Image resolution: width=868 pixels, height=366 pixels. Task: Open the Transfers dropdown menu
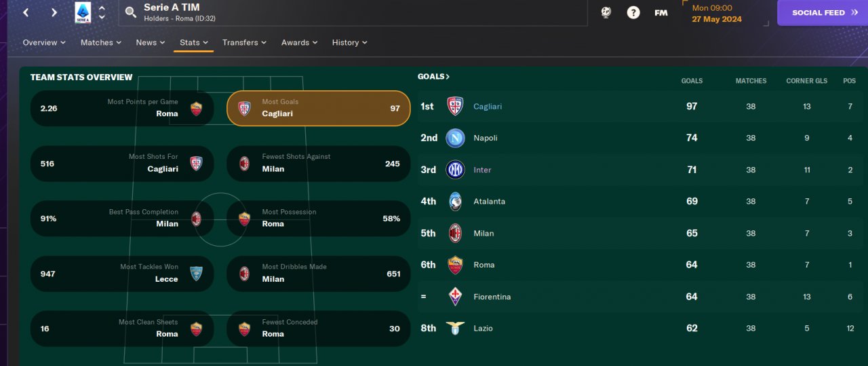244,42
